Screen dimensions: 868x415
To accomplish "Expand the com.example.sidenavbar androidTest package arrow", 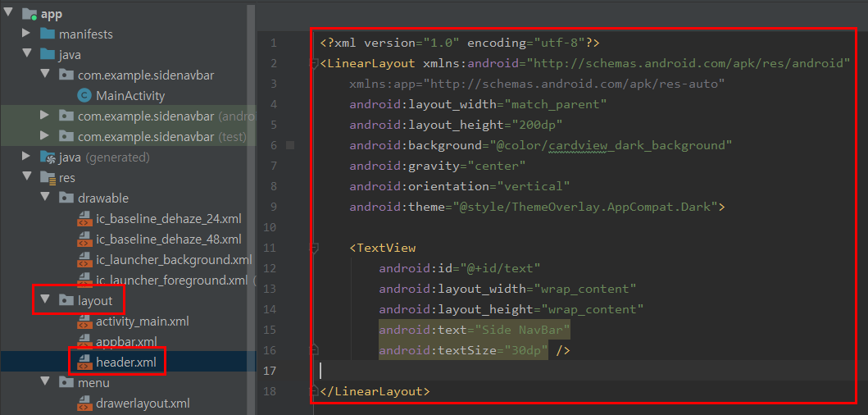I will click(45, 116).
